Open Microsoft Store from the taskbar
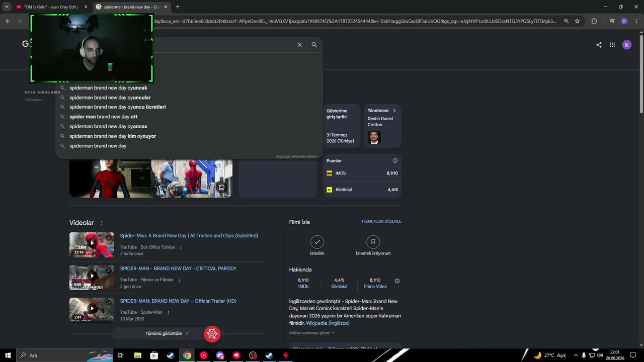This screenshot has width=644, height=362. [x=154, y=355]
